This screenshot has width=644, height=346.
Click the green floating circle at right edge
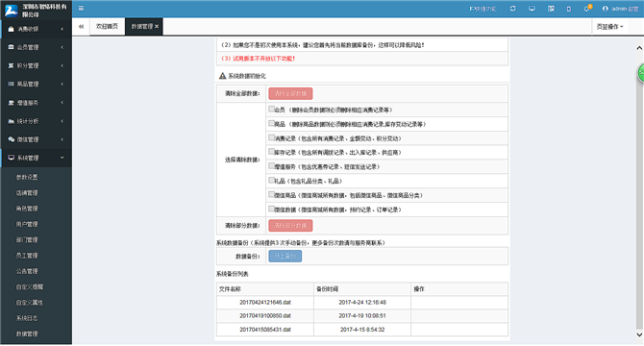tap(641, 73)
